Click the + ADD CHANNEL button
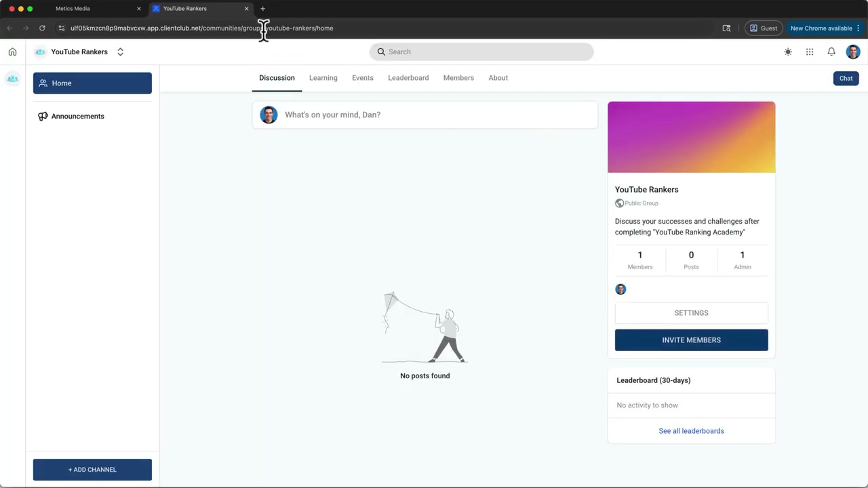Viewport: 868px width, 488px height. pyautogui.click(x=92, y=470)
